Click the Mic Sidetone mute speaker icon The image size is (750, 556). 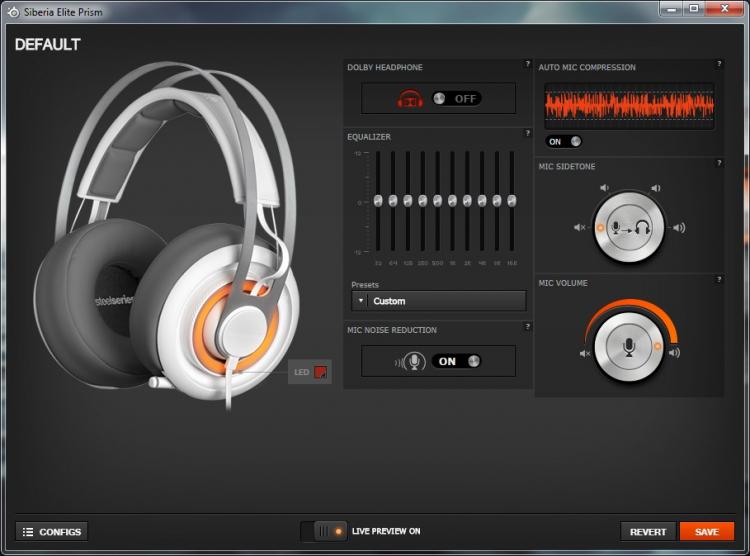point(579,227)
